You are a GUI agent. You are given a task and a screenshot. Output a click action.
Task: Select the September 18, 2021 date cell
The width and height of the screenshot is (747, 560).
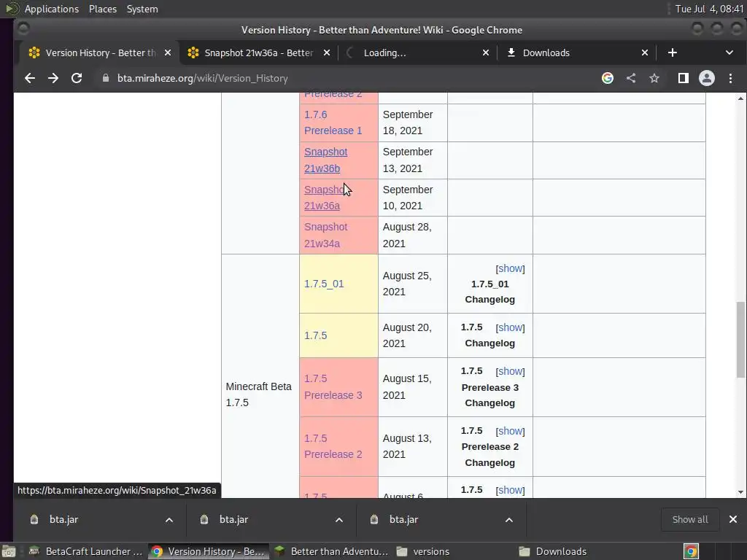tap(413, 122)
